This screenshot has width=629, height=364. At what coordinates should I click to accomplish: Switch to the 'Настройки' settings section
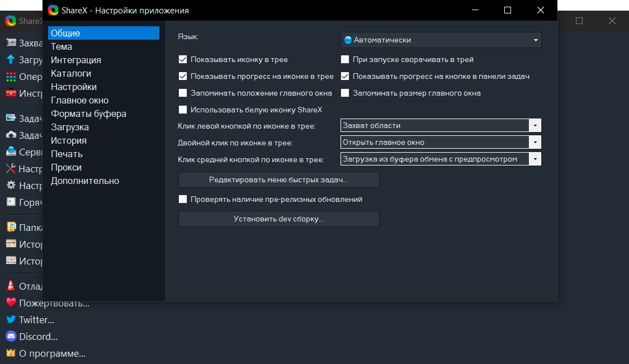(103, 87)
